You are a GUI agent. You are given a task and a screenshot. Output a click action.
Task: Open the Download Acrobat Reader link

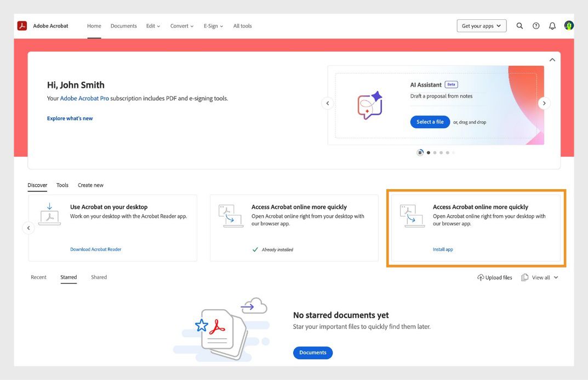coord(95,249)
